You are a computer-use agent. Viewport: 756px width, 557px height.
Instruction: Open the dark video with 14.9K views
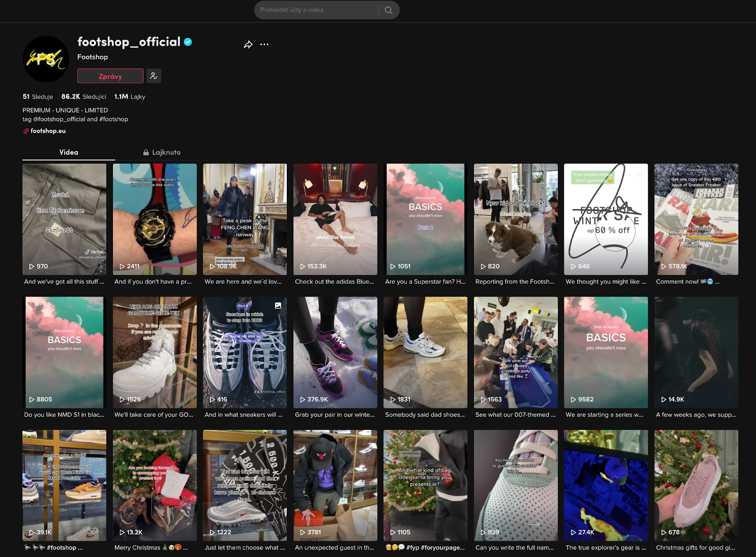696,352
